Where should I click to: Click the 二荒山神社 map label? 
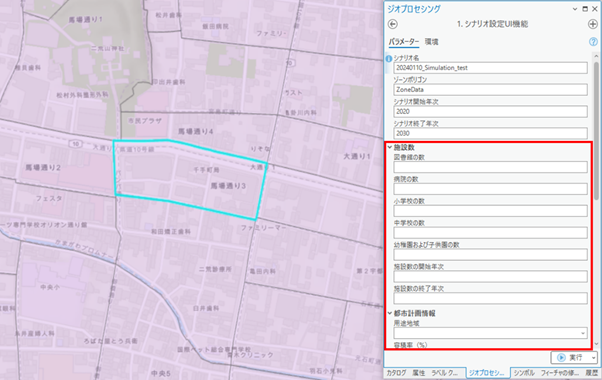pos(108,48)
